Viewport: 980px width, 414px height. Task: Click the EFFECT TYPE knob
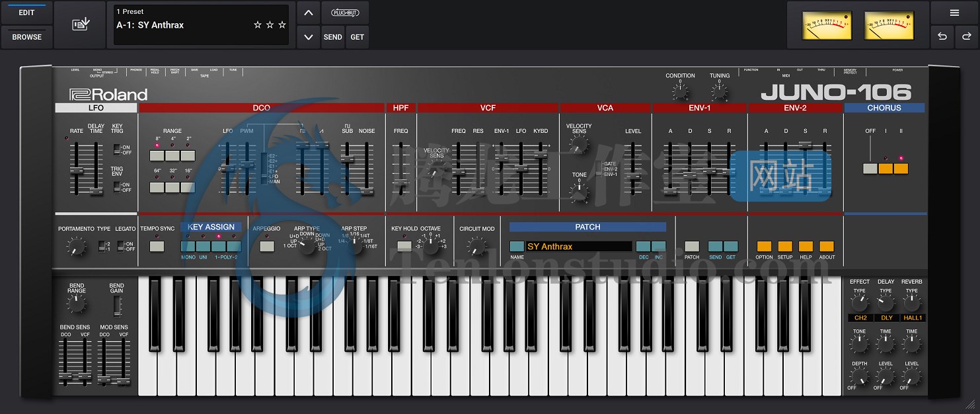pyautogui.click(x=859, y=304)
